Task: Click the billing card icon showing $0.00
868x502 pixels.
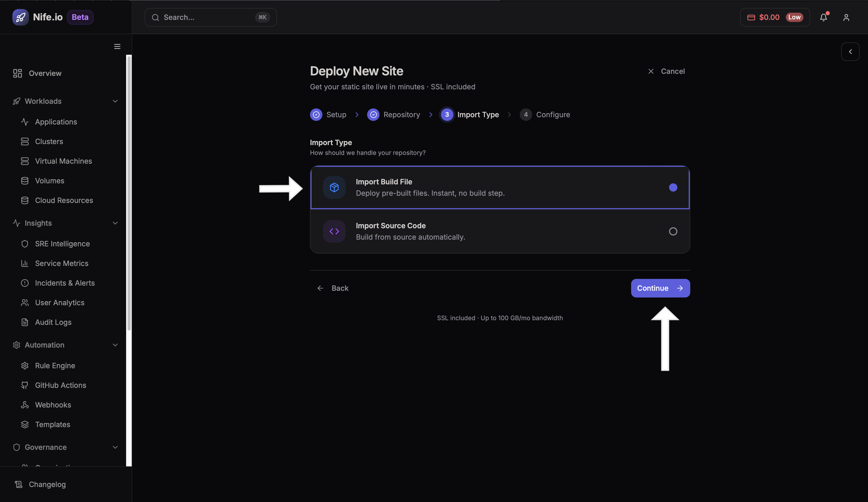Action: click(751, 17)
